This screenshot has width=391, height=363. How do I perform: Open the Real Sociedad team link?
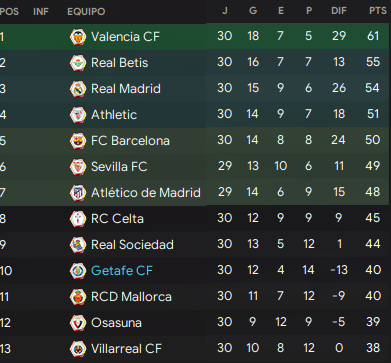[x=132, y=245]
